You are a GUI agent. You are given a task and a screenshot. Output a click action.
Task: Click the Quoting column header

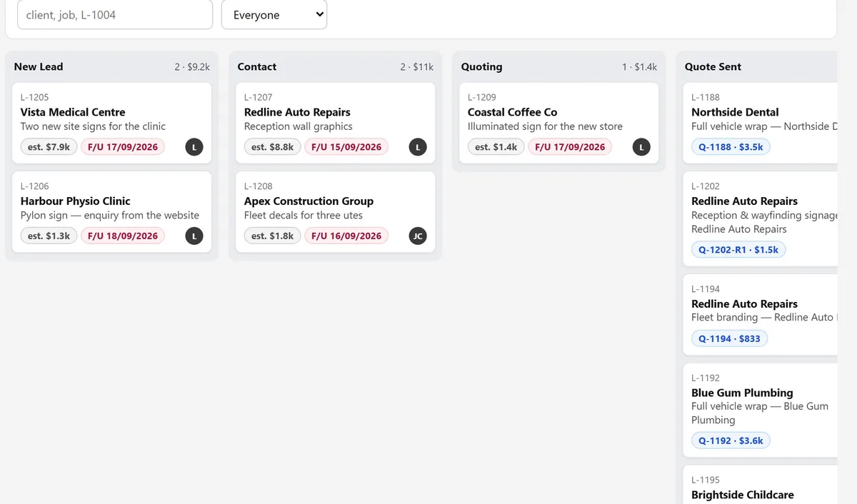(481, 66)
